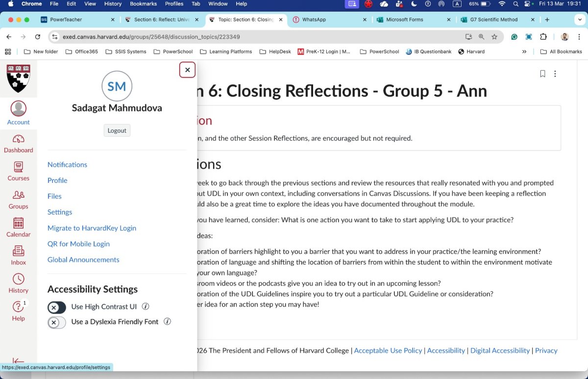Open the Files link

54,196
